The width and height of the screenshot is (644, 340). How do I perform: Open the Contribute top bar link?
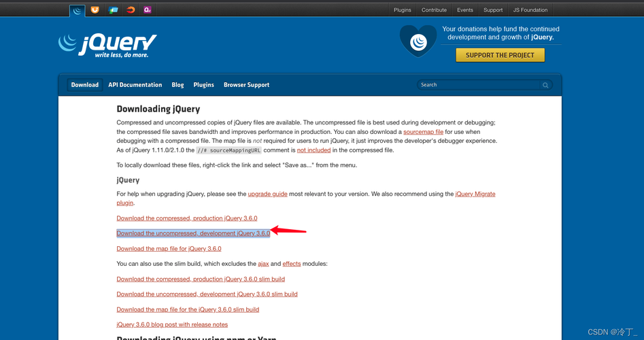click(x=434, y=10)
